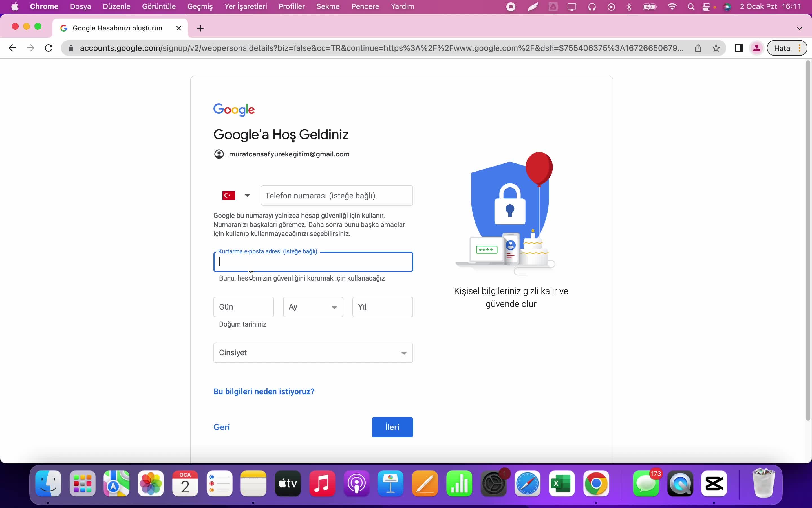Open the Yer İşaretleri menu
The height and width of the screenshot is (508, 812).
pyautogui.click(x=246, y=6)
